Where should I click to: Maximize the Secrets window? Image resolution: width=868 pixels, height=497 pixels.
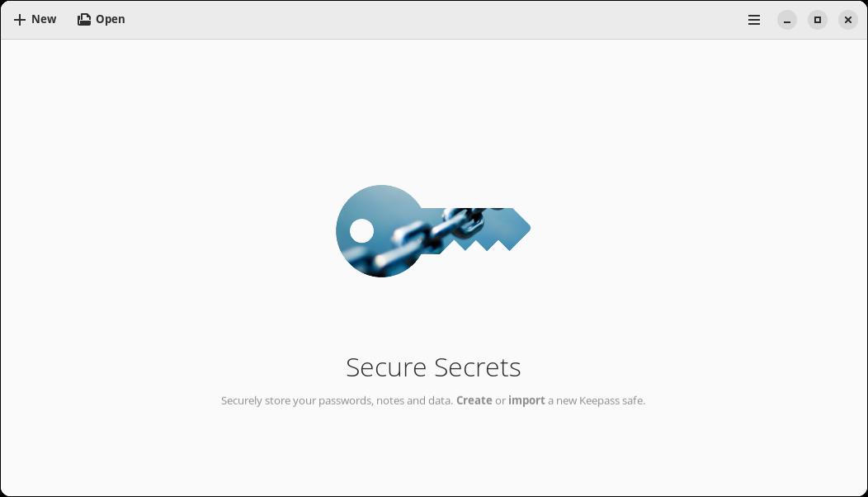(817, 20)
